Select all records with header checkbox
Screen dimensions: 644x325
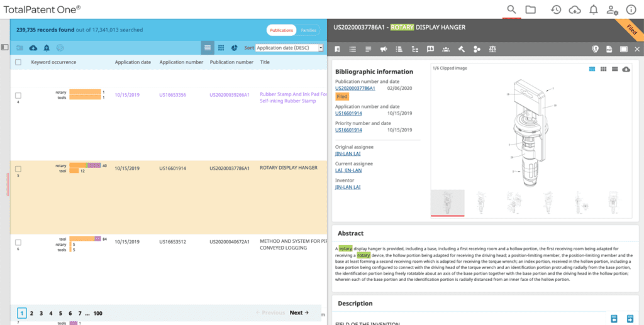point(18,62)
